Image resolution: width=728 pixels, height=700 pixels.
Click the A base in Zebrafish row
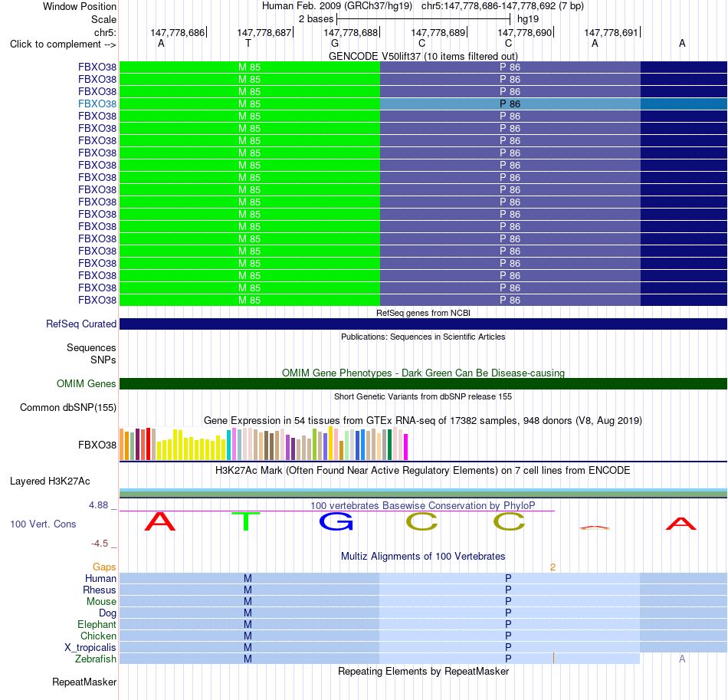[682, 659]
